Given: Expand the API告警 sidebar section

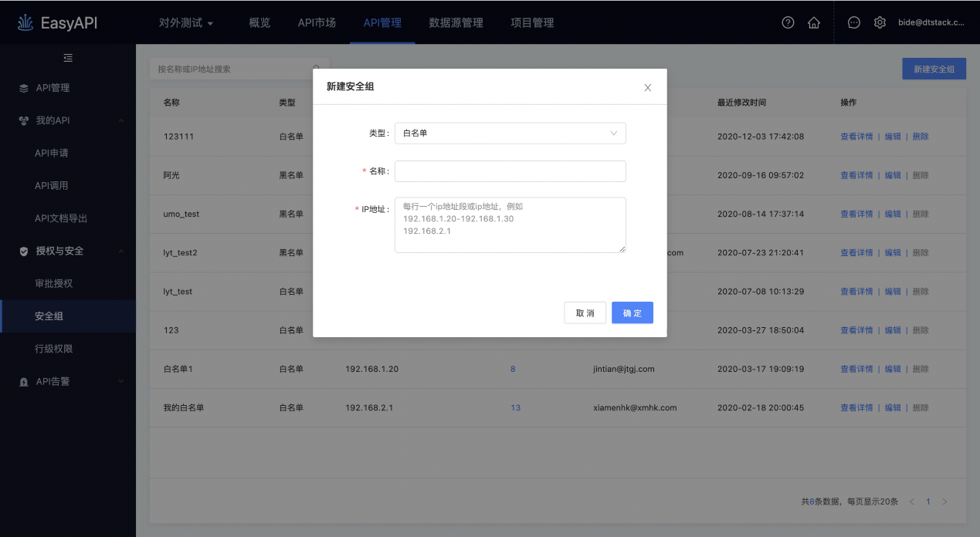Looking at the screenshot, I should pyautogui.click(x=121, y=381).
